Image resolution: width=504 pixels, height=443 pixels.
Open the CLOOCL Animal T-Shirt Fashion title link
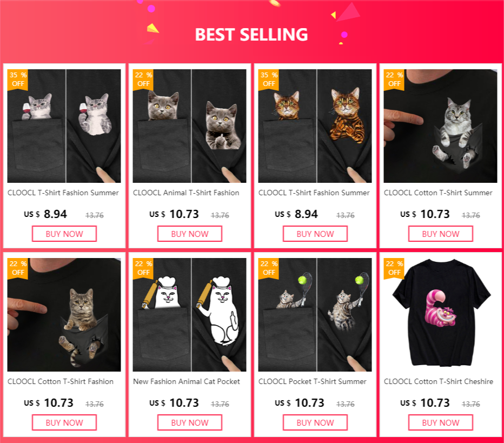pyautogui.click(x=186, y=193)
